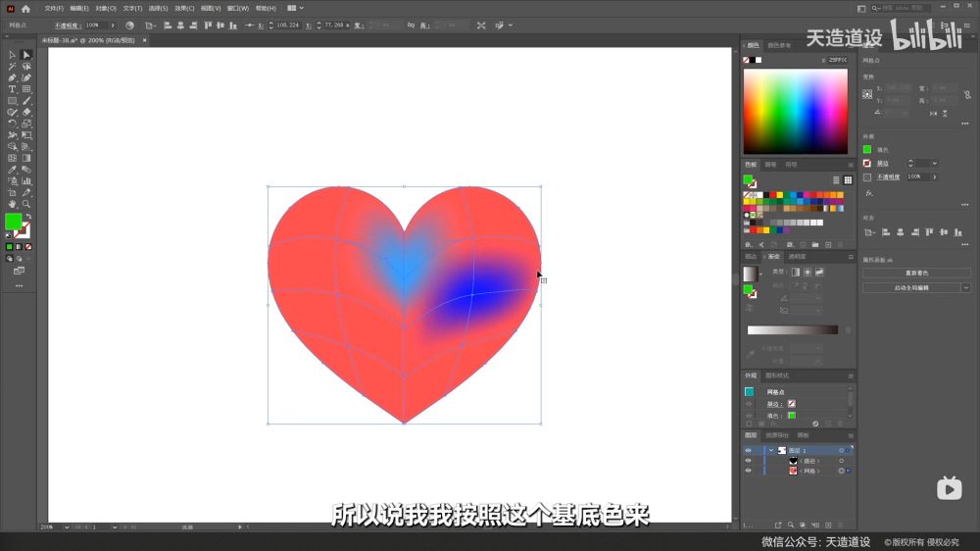This screenshot has height=551, width=980.
Task: Click the Home icon in top bar
Action: tap(25, 9)
